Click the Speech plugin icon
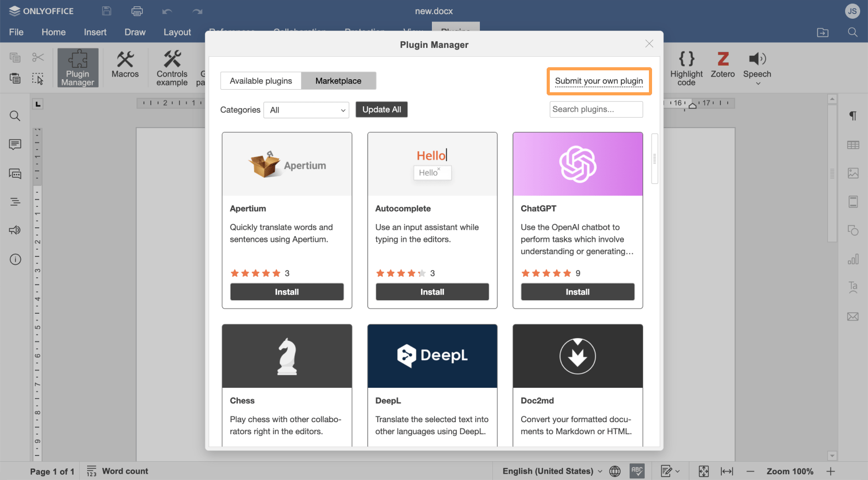The width and height of the screenshot is (868, 480). 757,59
